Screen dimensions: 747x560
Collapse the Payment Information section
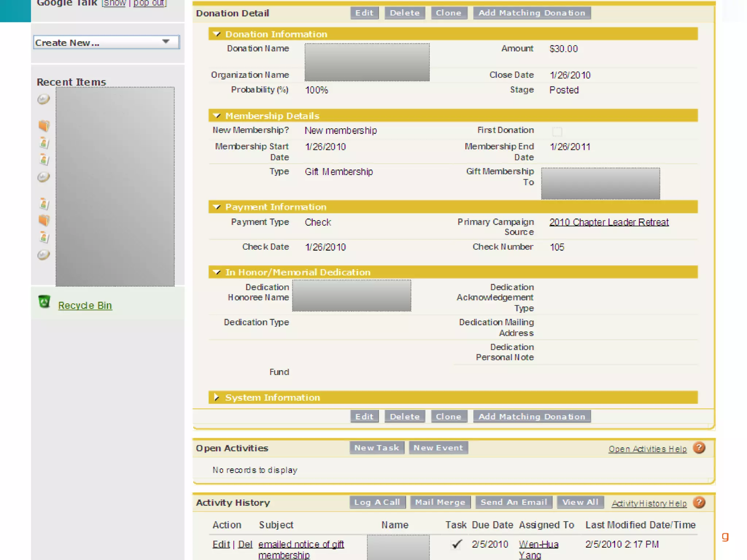(x=217, y=207)
